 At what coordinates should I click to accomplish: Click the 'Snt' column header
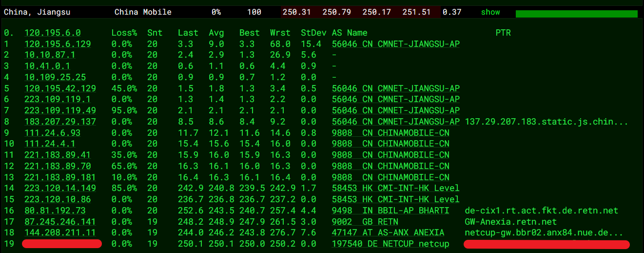coord(155,33)
